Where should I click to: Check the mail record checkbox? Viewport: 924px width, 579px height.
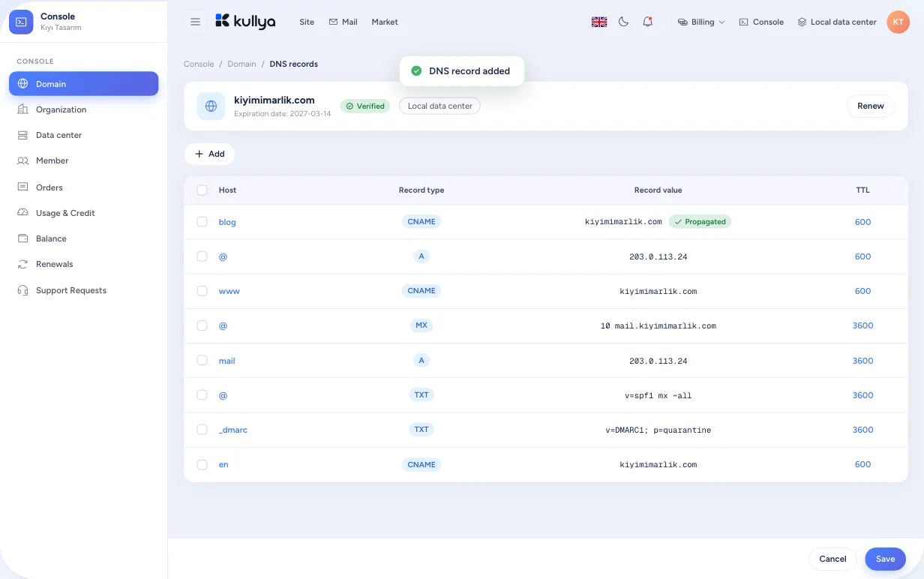point(202,360)
